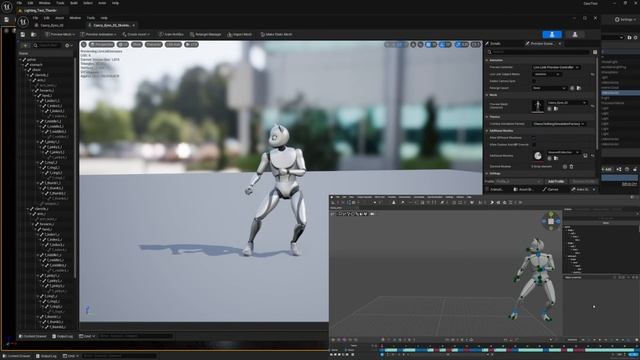The height and width of the screenshot is (360, 640).
Task: Click the Additional Meshes sphere thumbnail
Action: tap(538, 156)
